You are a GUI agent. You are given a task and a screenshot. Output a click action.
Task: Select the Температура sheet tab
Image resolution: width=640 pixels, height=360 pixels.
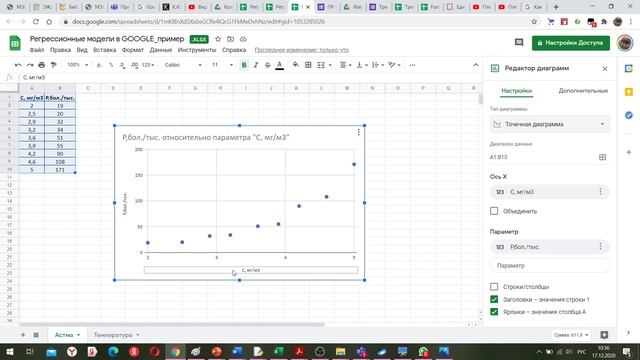(x=116, y=335)
